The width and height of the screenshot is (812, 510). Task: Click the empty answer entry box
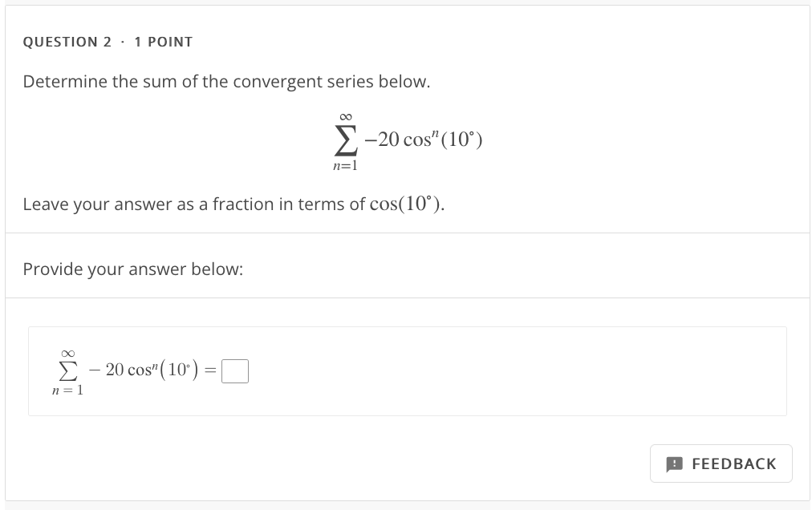point(235,370)
